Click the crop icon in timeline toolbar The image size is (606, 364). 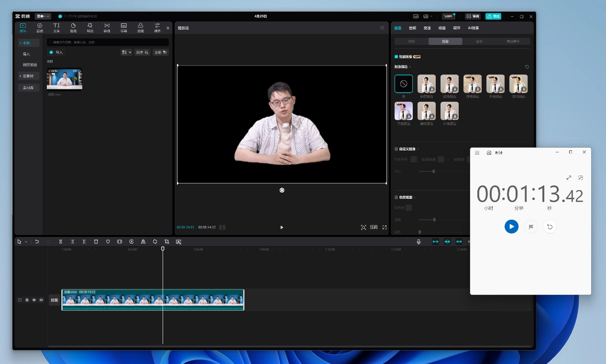167,242
